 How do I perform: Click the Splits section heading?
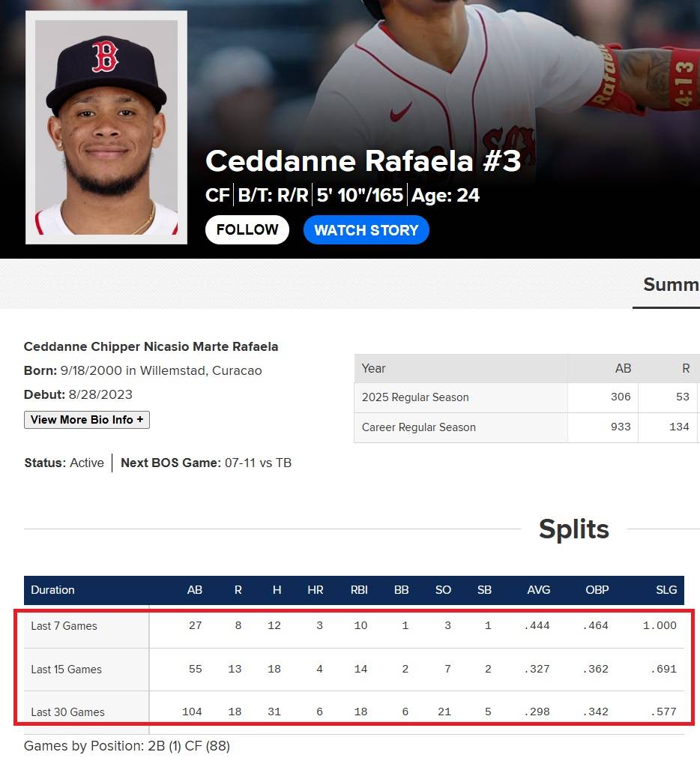click(574, 529)
